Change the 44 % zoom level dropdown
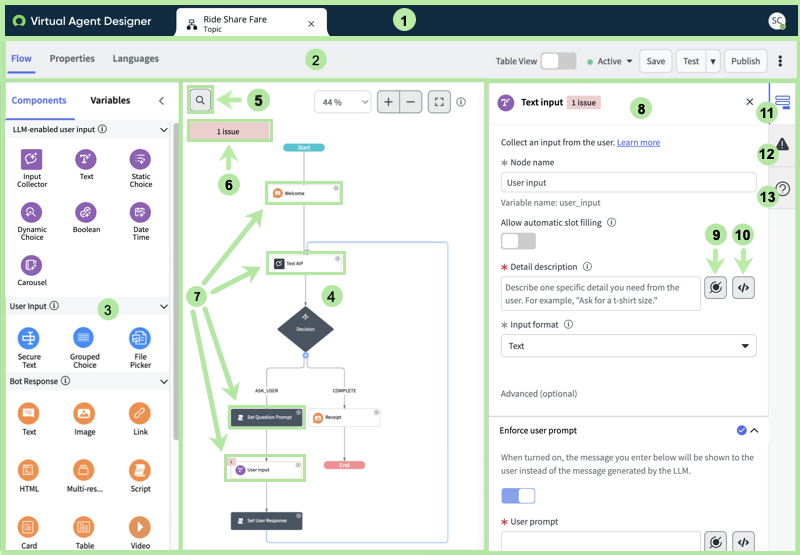The image size is (800, 555). [342, 102]
